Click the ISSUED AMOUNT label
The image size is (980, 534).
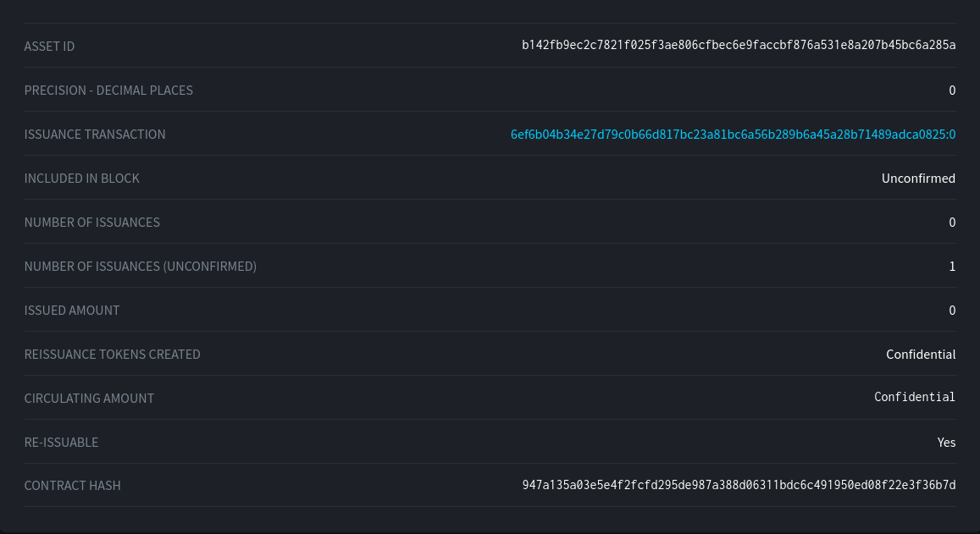click(x=72, y=311)
